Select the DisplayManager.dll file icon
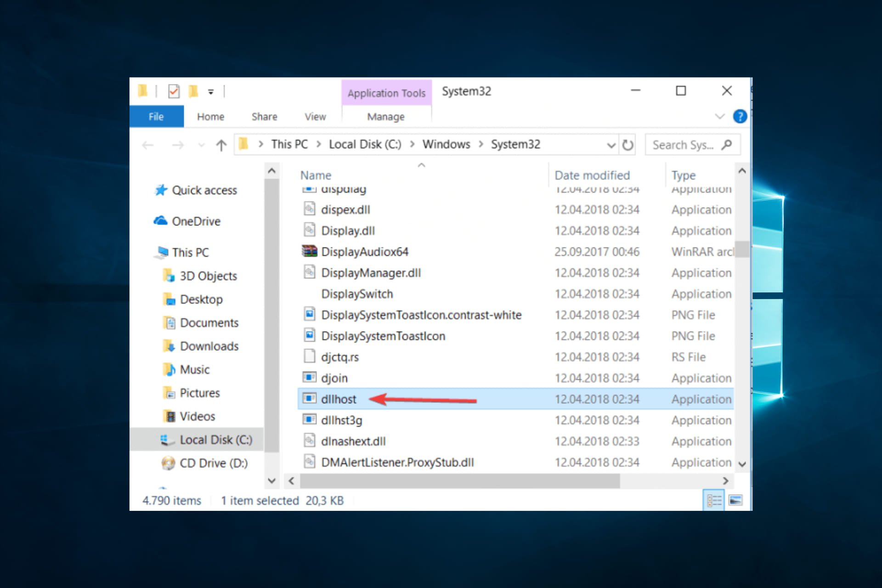 [x=310, y=272]
